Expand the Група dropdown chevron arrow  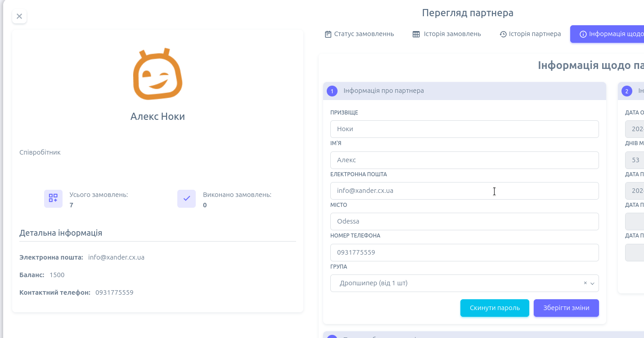(592, 283)
